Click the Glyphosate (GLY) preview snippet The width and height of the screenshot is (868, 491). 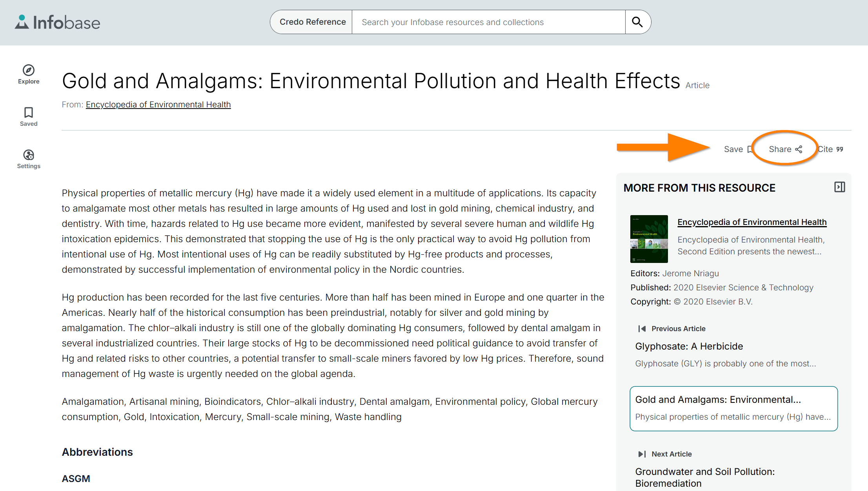point(725,364)
